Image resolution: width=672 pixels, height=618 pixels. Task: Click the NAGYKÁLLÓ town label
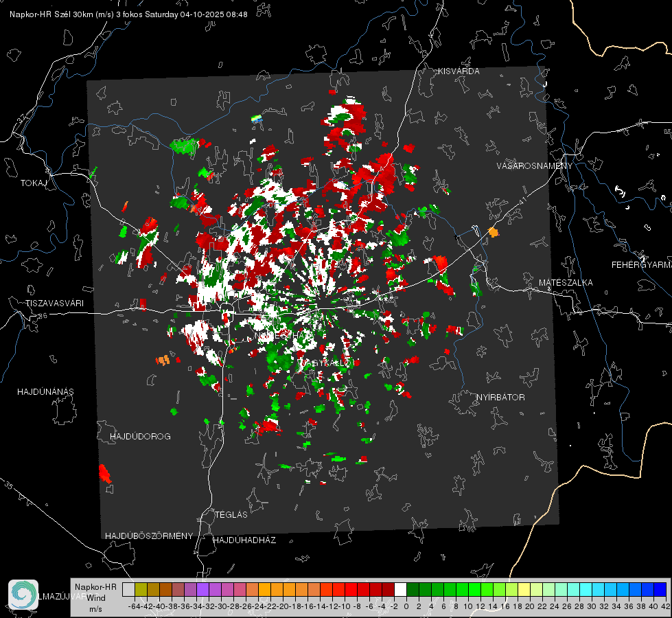click(x=326, y=363)
